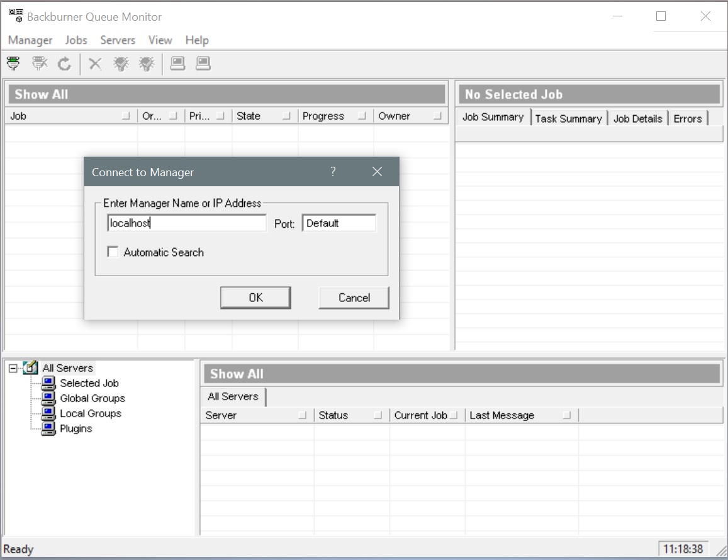Screen dimensions: 728x560
Task: Switch to the Task Summary tab
Action: (568, 118)
